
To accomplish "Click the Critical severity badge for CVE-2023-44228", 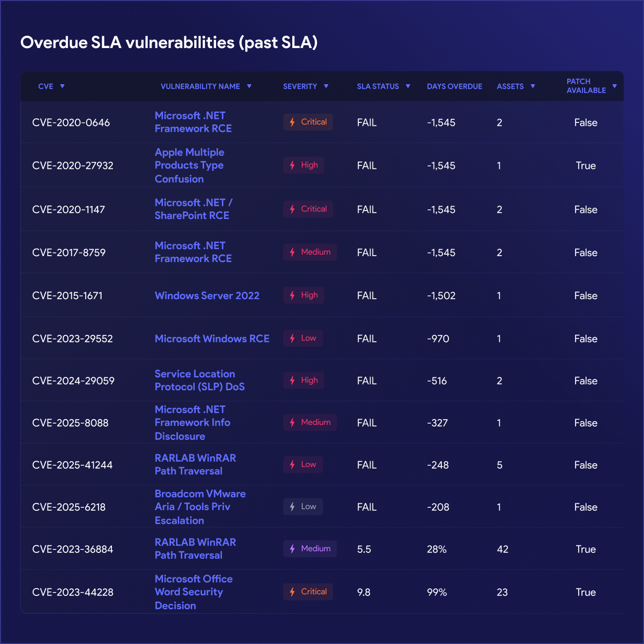I will [x=308, y=592].
